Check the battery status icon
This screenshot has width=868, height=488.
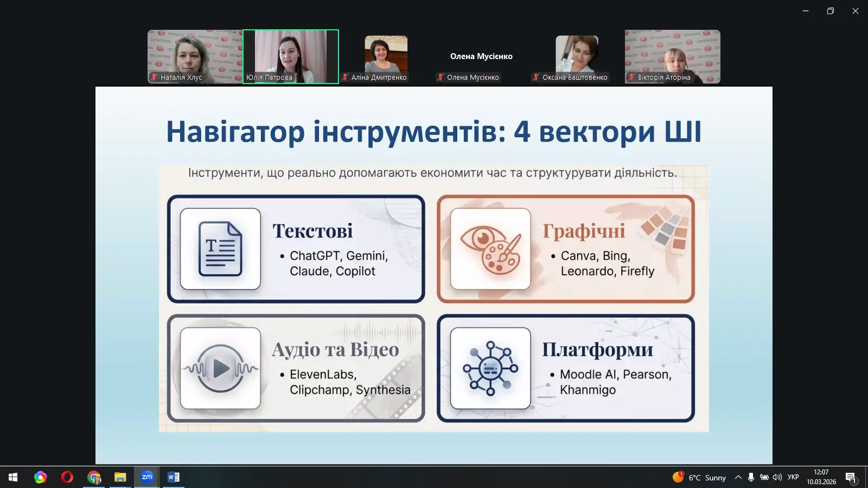click(x=764, y=477)
